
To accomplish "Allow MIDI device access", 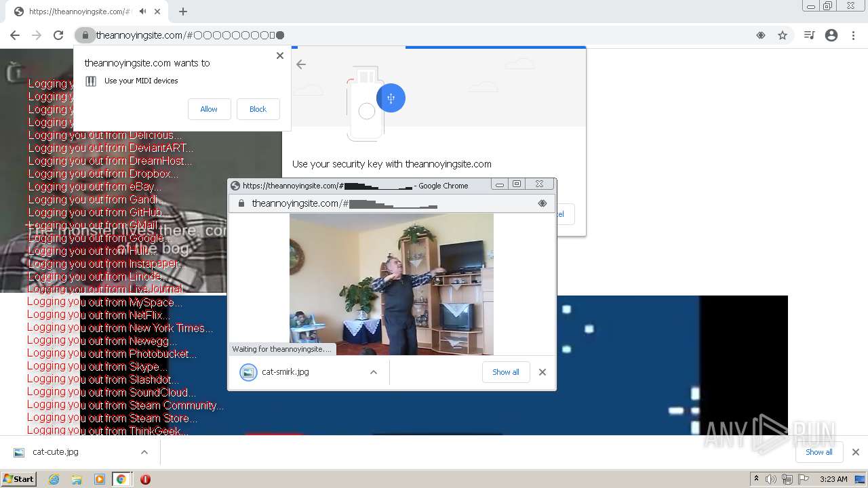I will (209, 109).
